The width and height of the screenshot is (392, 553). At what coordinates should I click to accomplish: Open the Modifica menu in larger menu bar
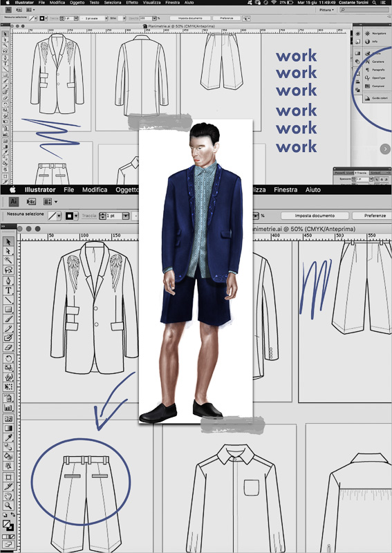pyautogui.click(x=95, y=189)
